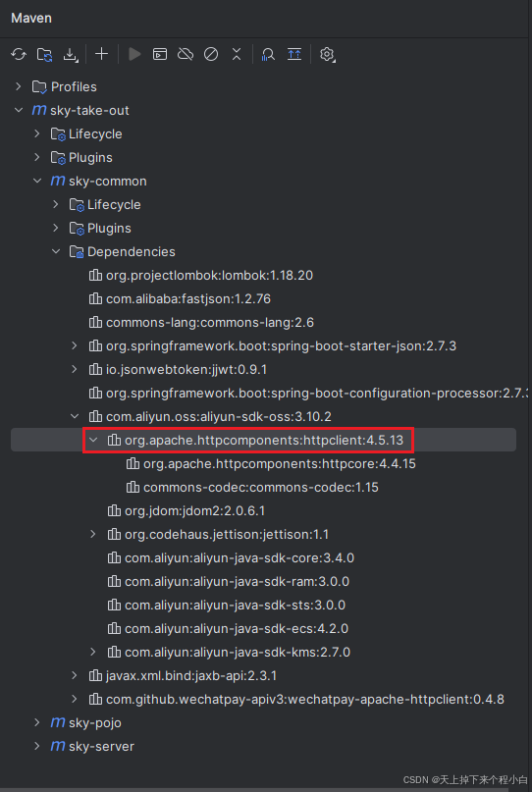Select aliyun-java-sdk-ram:3.0.0 row
The width and height of the screenshot is (532, 792).
[263, 581]
